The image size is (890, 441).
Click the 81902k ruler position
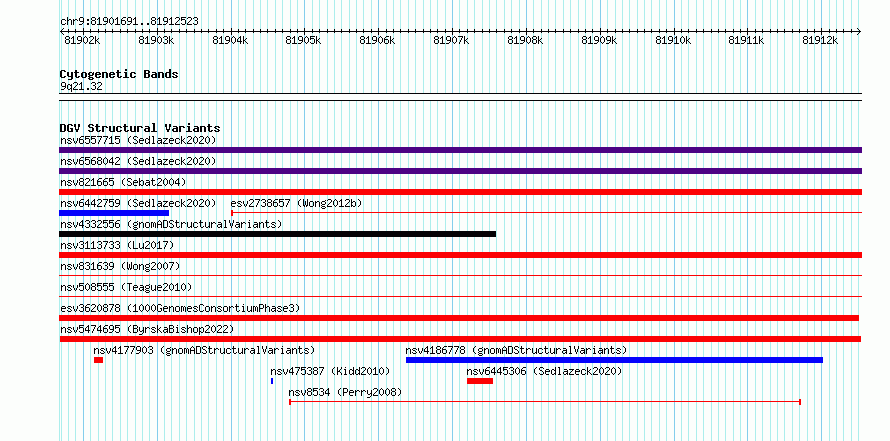83,40
